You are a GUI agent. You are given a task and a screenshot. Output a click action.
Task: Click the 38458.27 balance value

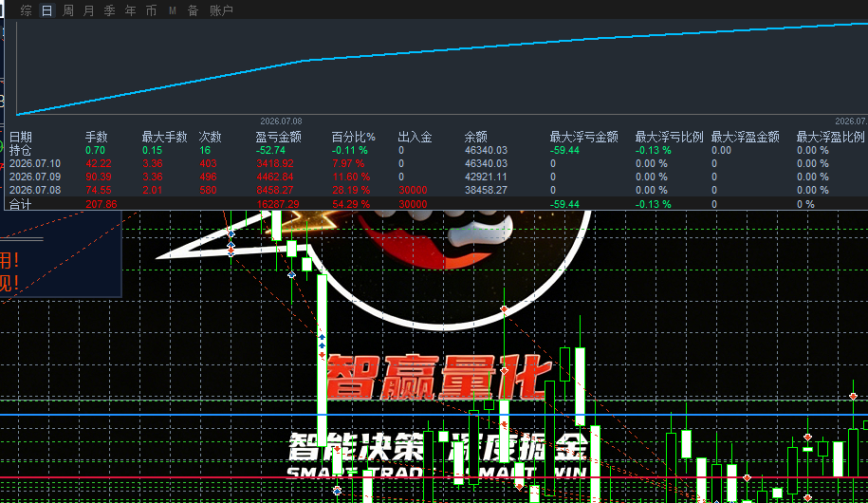coord(486,190)
